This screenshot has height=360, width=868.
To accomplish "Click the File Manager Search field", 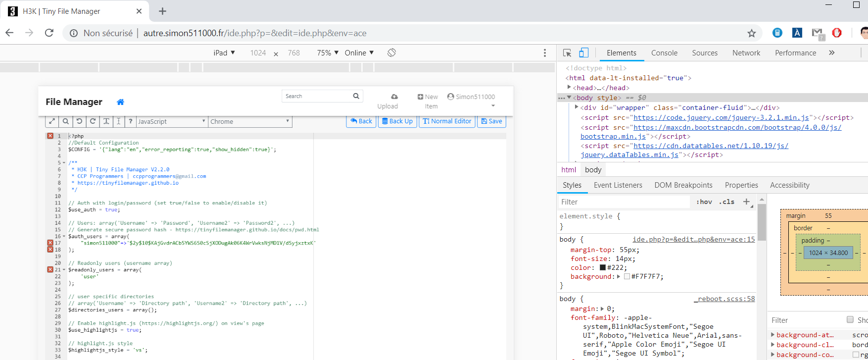I will [317, 96].
